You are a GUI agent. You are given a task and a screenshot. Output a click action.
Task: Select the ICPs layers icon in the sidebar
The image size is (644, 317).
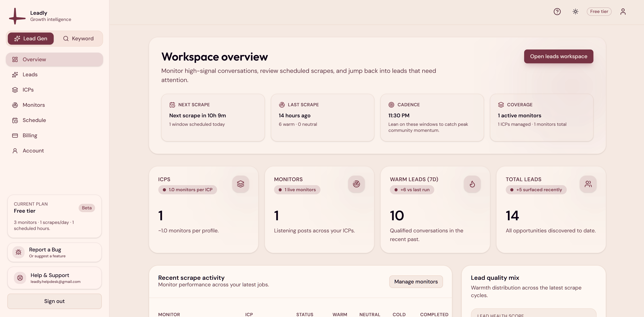tap(15, 90)
